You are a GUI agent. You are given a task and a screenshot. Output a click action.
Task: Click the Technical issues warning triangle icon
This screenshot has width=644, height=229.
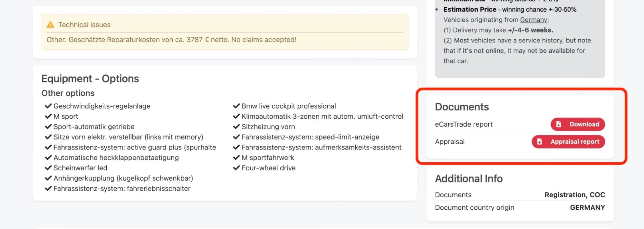coord(50,25)
